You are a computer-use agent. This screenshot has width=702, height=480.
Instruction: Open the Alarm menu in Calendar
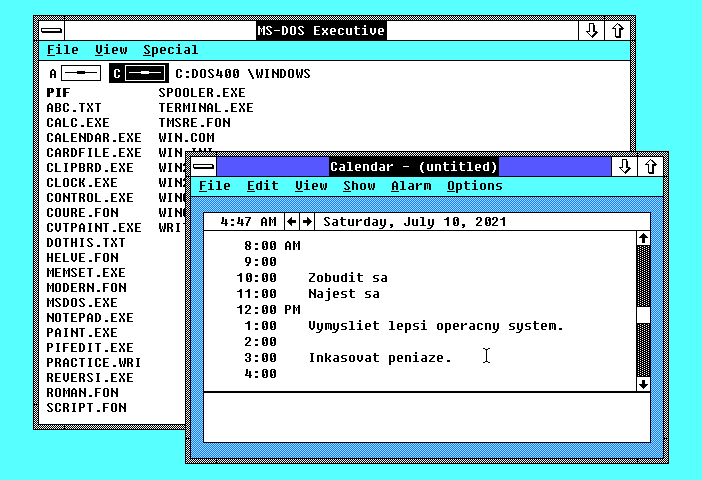411,186
